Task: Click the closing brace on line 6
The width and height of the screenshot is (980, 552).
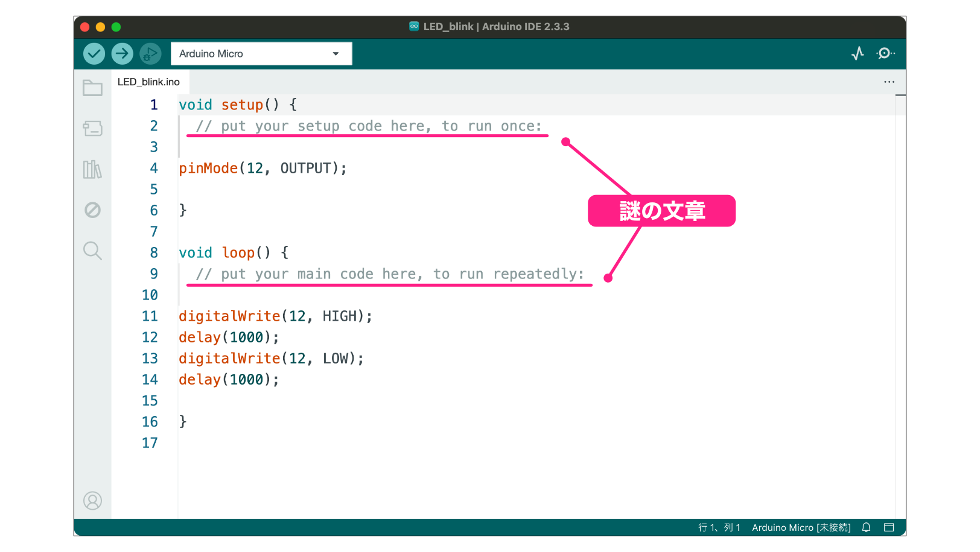Action: click(x=183, y=210)
